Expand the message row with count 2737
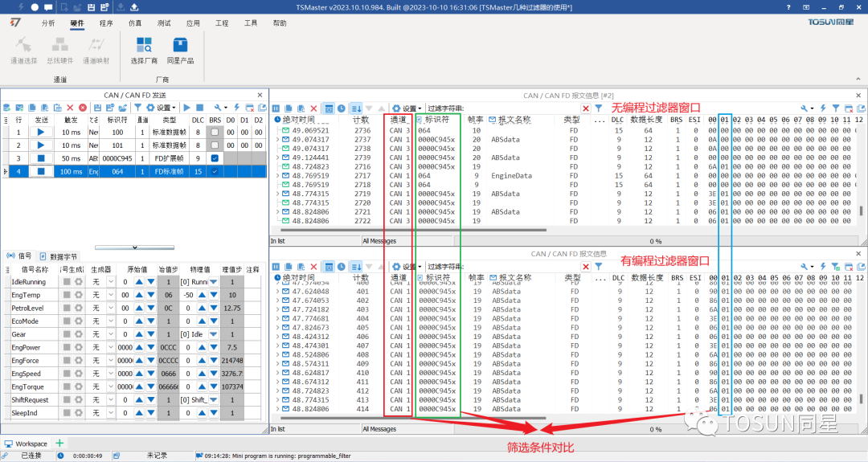Image resolution: width=868 pixels, height=462 pixels. click(278, 139)
